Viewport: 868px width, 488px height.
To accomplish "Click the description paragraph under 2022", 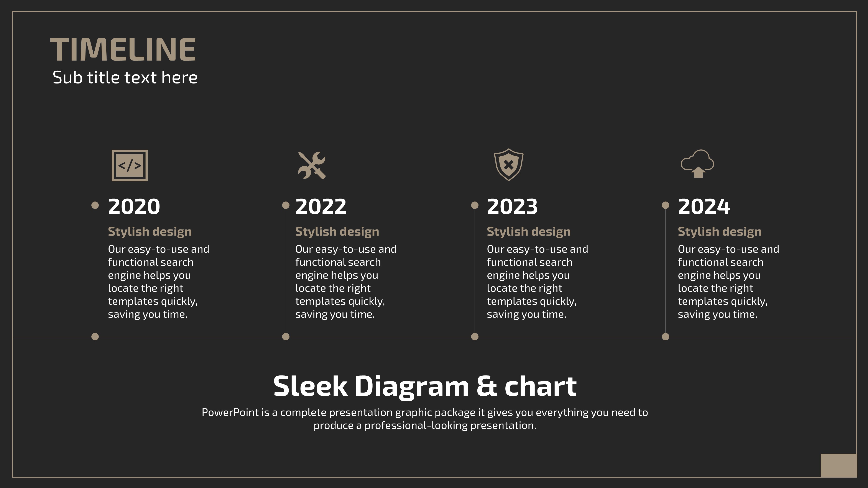I will [346, 282].
